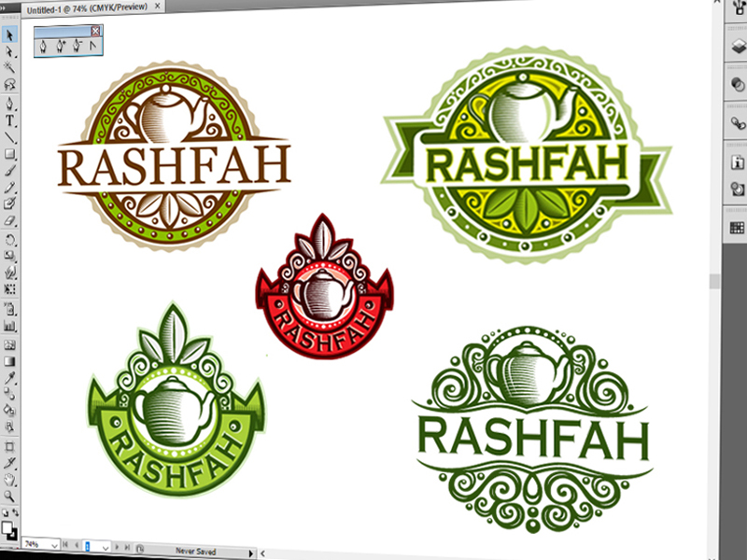The height and width of the screenshot is (560, 747).
Task: Open the status bar display options arrow
Action: (x=251, y=553)
